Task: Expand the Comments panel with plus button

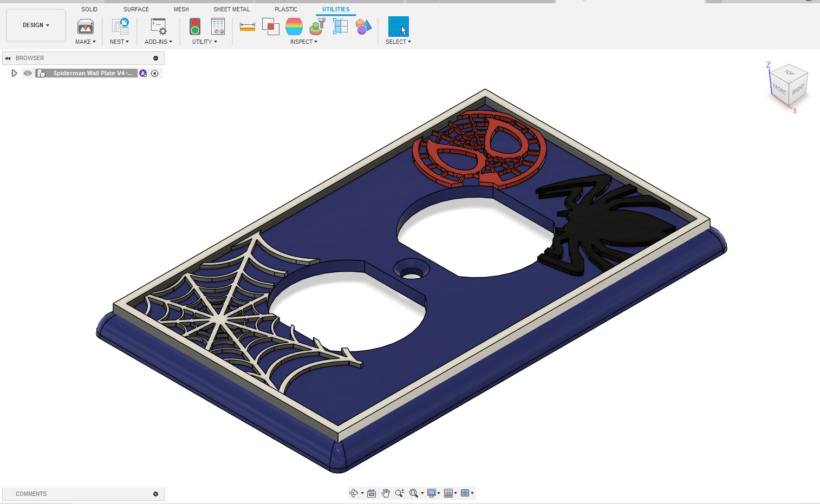Action: (x=155, y=494)
